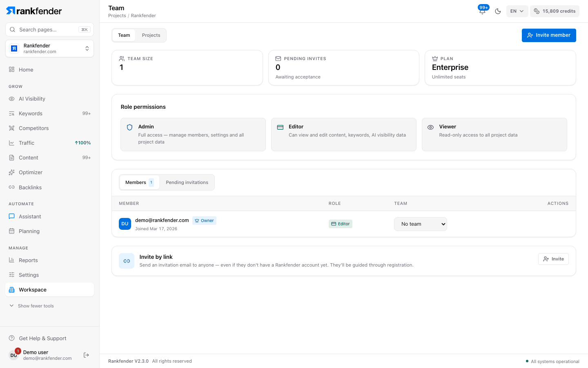Click the Rankfender logo
This screenshot has height=368, width=588.
[x=34, y=11]
